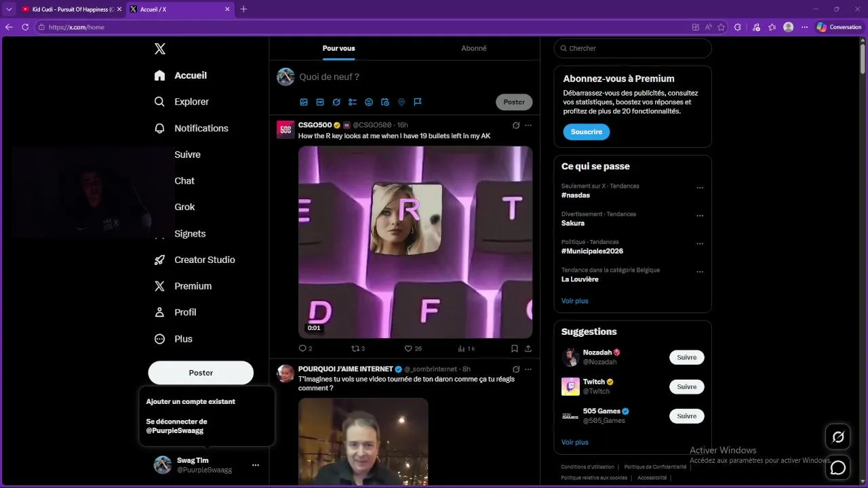Switch to the Abonné tab

tap(474, 48)
